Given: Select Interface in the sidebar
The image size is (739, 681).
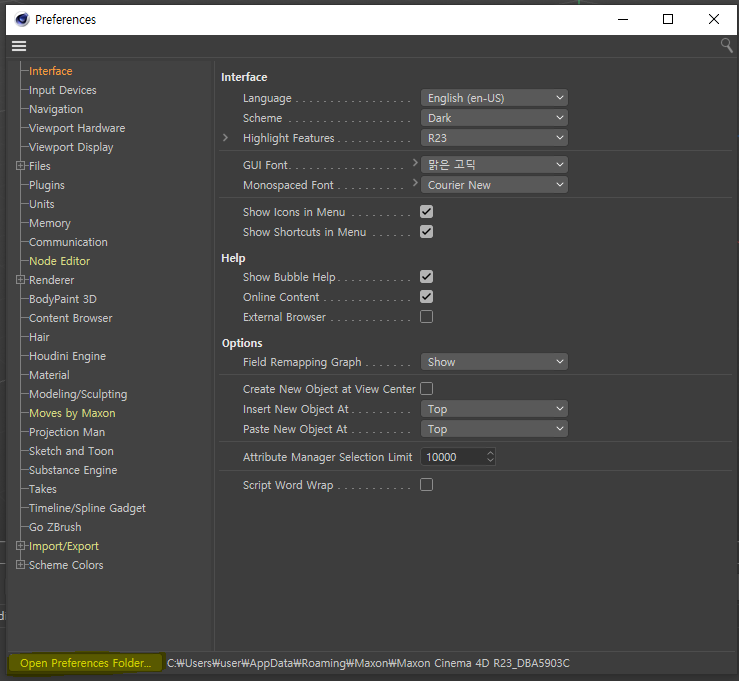Looking at the screenshot, I should point(50,71).
